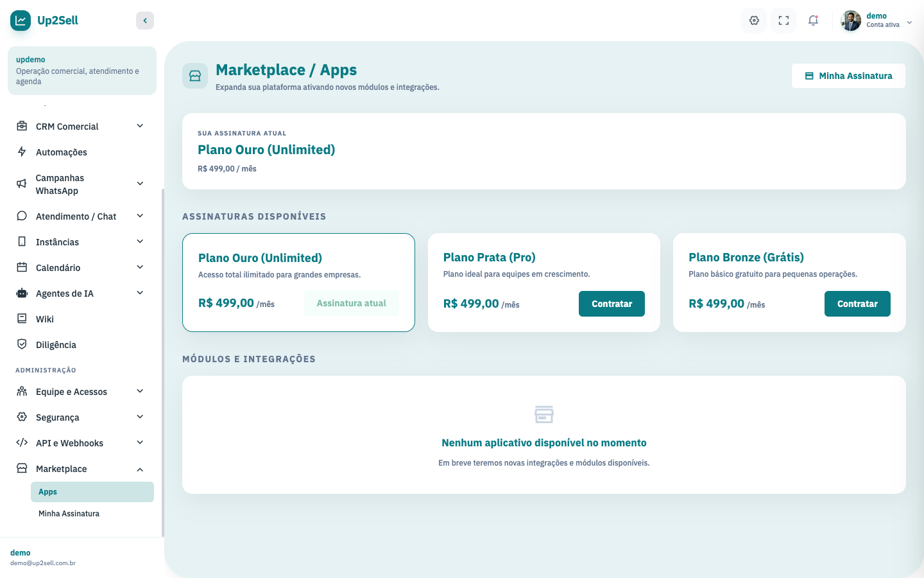Click the Automações lightning icon
This screenshot has height=578, width=924.
22,152
